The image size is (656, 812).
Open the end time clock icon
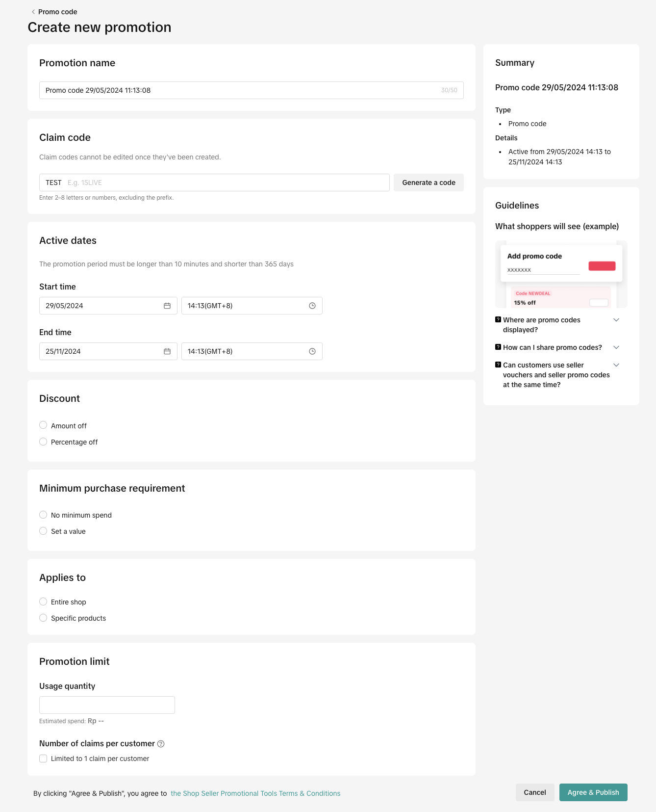click(312, 351)
